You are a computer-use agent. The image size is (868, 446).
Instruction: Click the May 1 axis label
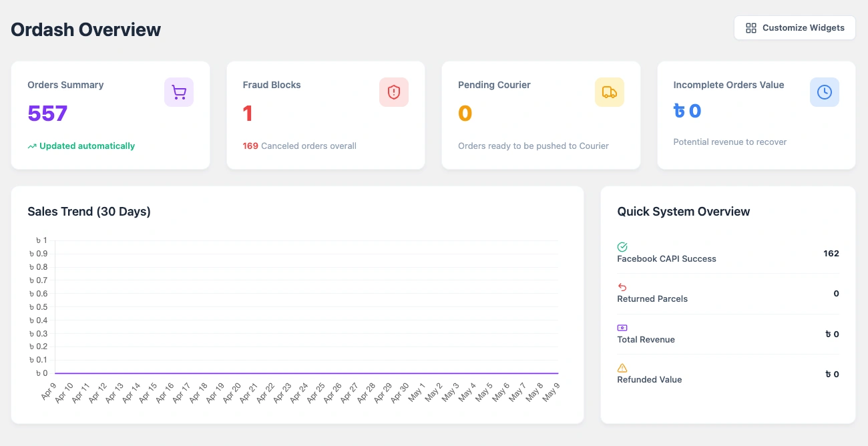point(417,393)
